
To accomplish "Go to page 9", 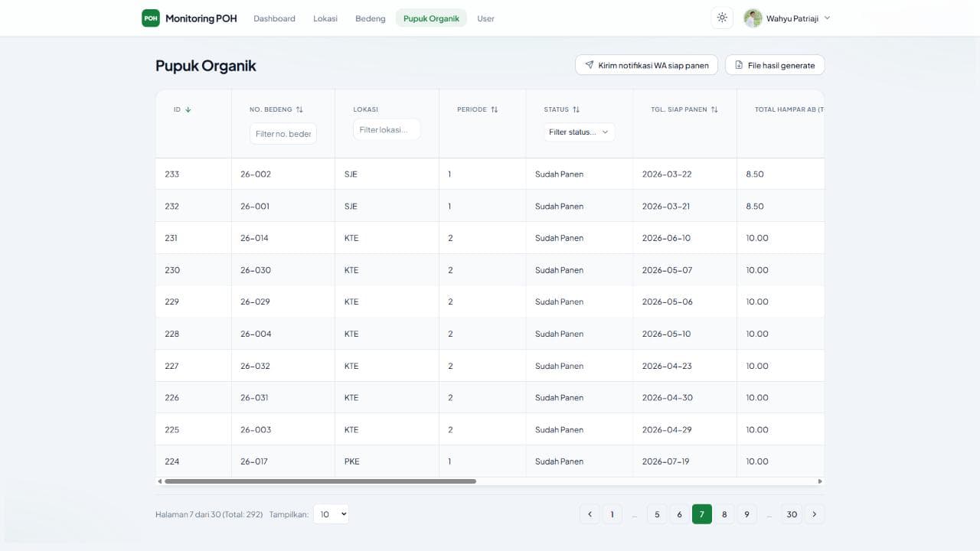I will (746, 514).
